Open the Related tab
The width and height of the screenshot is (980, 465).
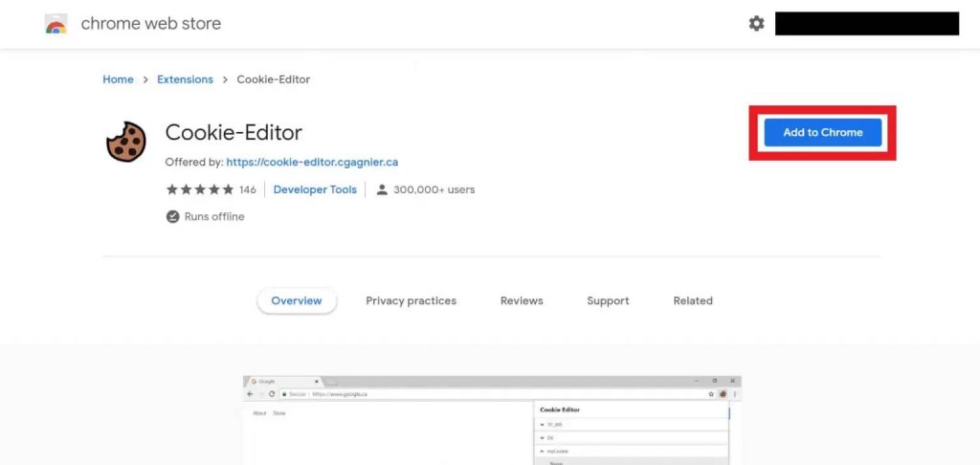tap(693, 300)
